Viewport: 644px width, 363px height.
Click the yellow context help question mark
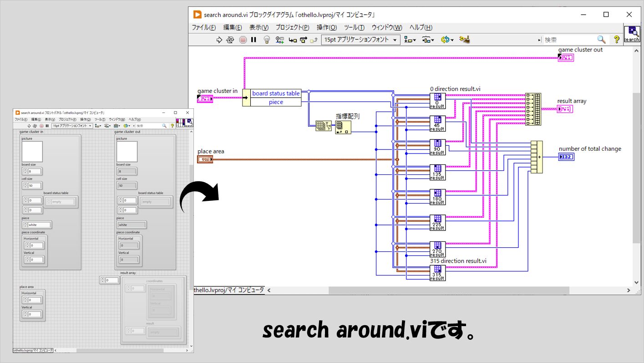[x=617, y=40]
